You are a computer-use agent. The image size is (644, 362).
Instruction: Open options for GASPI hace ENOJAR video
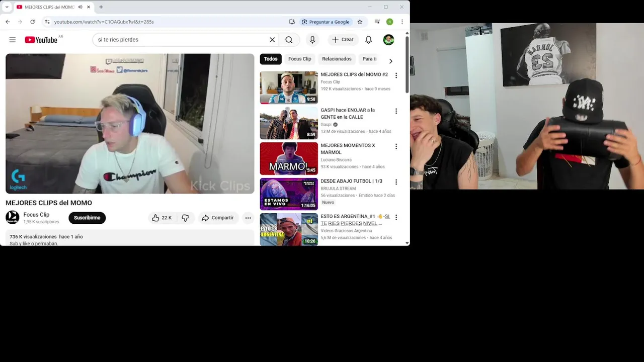coord(396,111)
